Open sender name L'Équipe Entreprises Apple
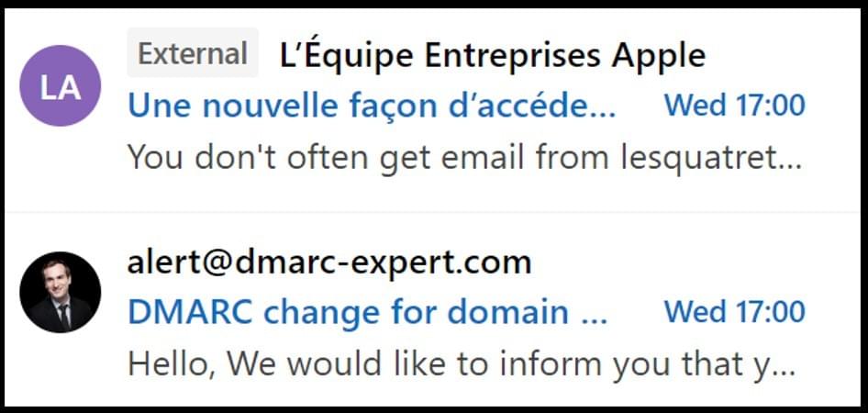The height and width of the screenshot is (413, 868). coord(493,54)
